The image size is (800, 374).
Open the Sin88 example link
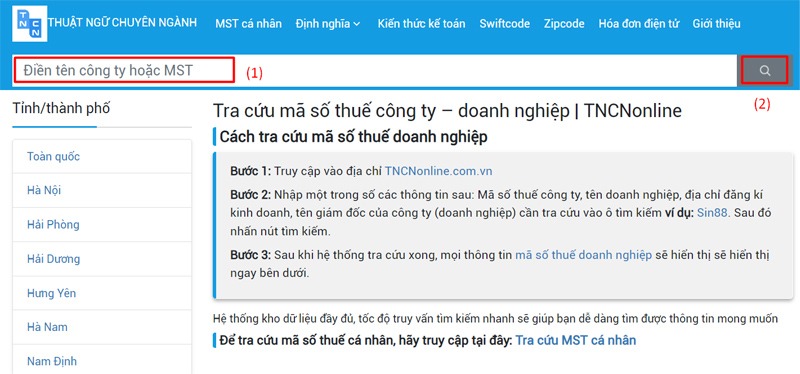(x=713, y=213)
